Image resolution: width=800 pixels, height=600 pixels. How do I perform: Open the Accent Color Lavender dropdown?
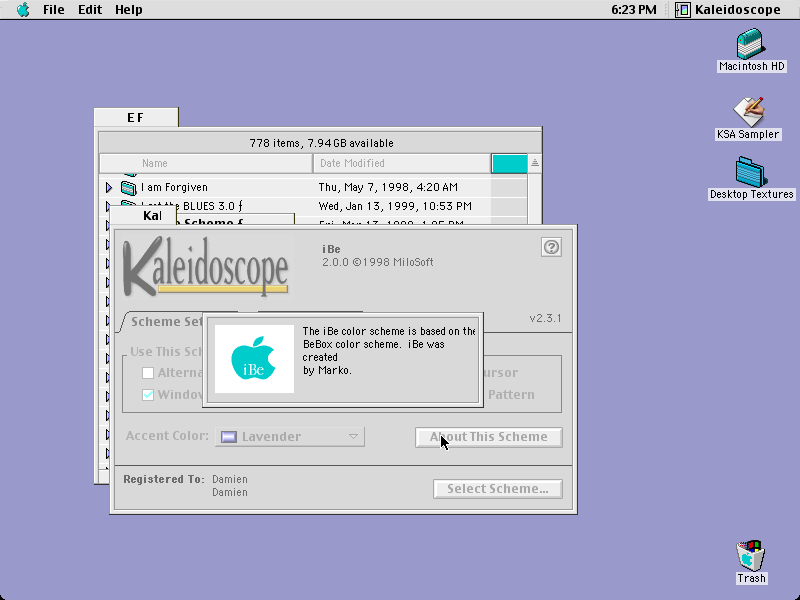[x=290, y=437]
